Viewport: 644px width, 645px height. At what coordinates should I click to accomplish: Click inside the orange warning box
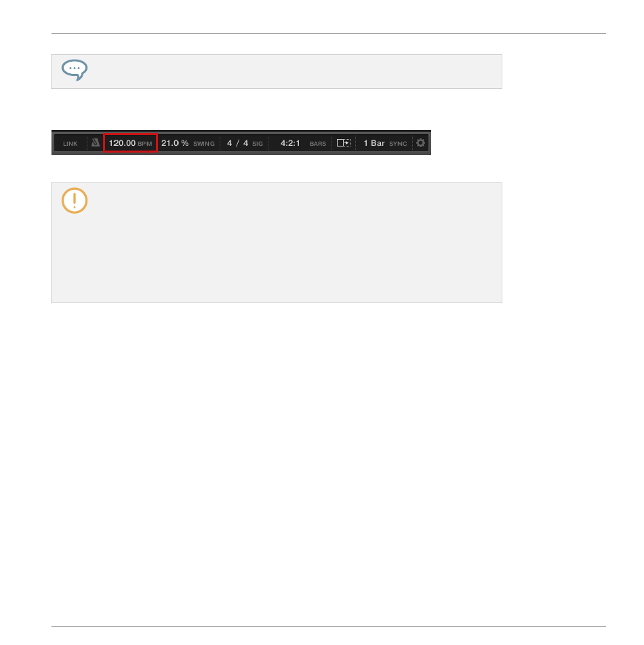pyautogui.click(x=277, y=243)
